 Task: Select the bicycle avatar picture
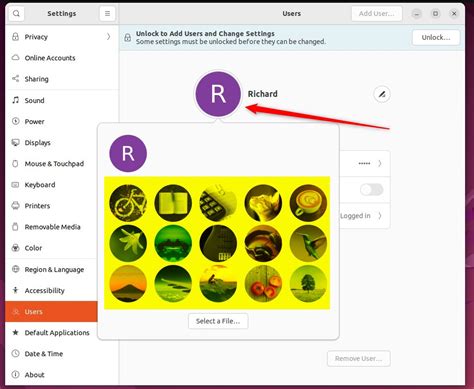128,203
